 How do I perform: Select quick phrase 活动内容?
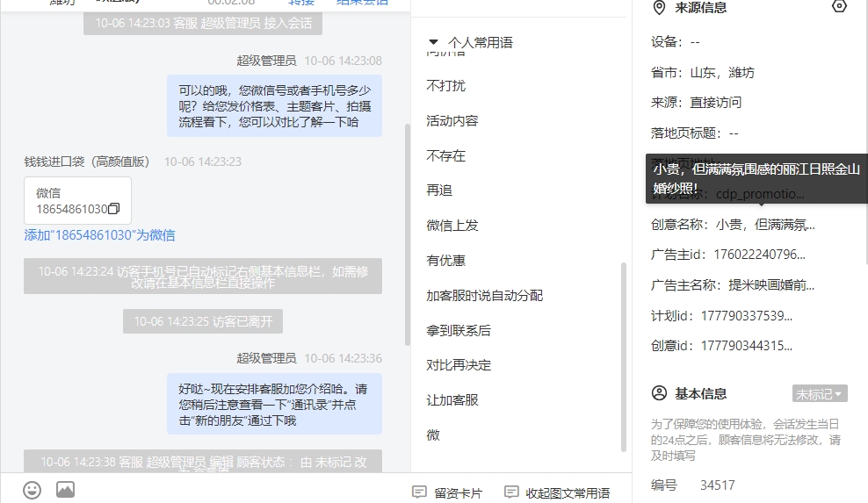(x=452, y=120)
